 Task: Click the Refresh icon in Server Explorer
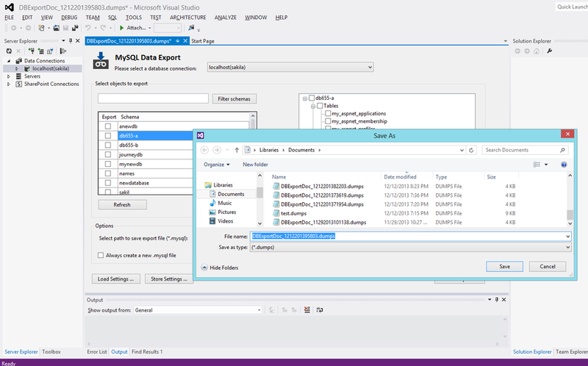coord(9,51)
